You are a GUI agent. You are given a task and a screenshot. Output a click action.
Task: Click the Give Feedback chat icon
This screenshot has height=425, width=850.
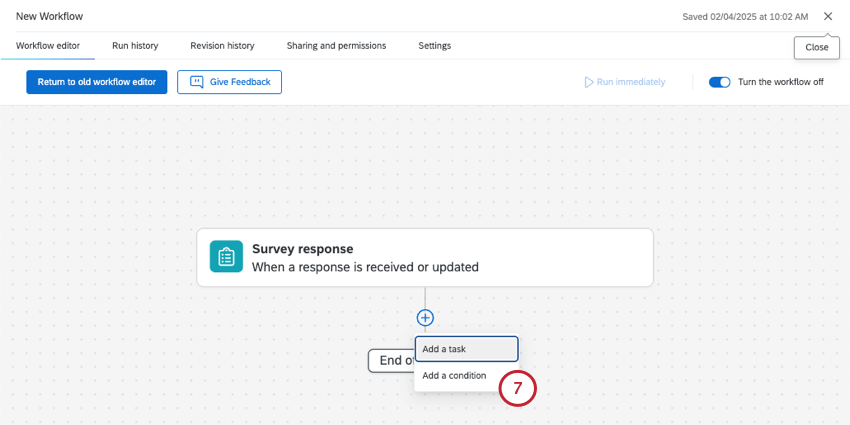point(197,82)
